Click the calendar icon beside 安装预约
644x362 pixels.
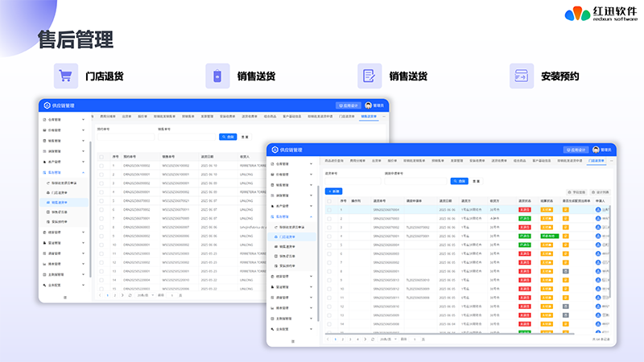[x=522, y=76]
